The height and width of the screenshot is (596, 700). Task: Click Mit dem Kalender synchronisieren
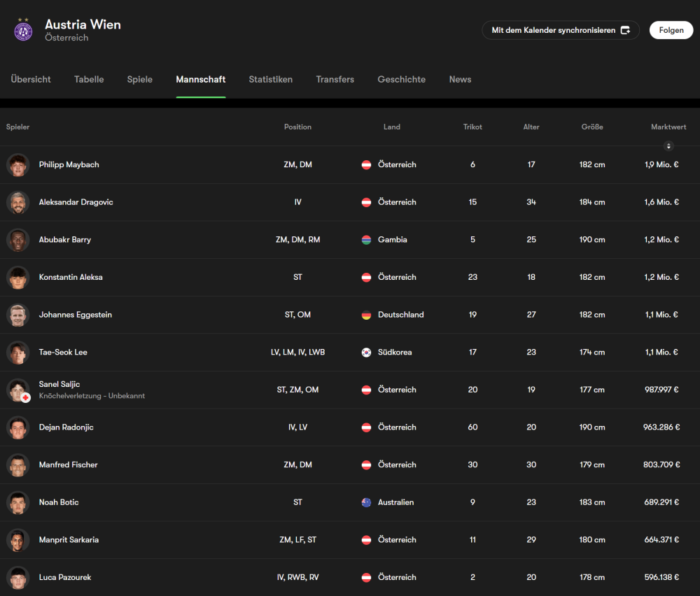point(560,30)
